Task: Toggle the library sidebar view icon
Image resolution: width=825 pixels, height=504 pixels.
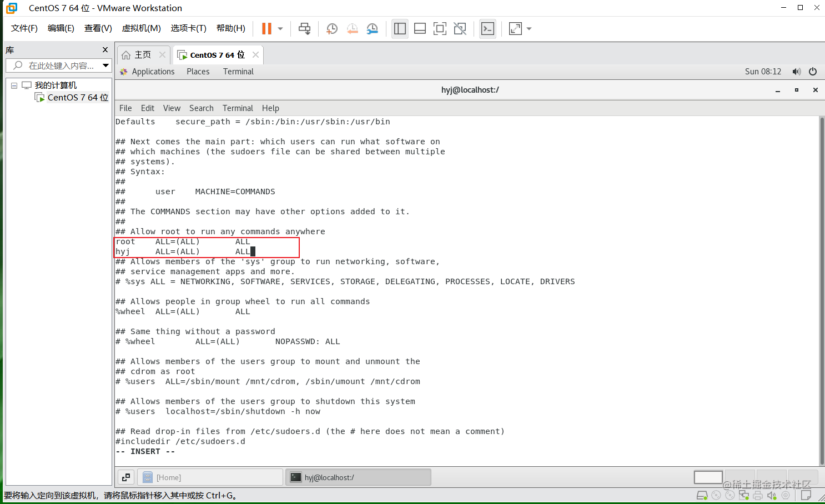Action: pyautogui.click(x=400, y=28)
